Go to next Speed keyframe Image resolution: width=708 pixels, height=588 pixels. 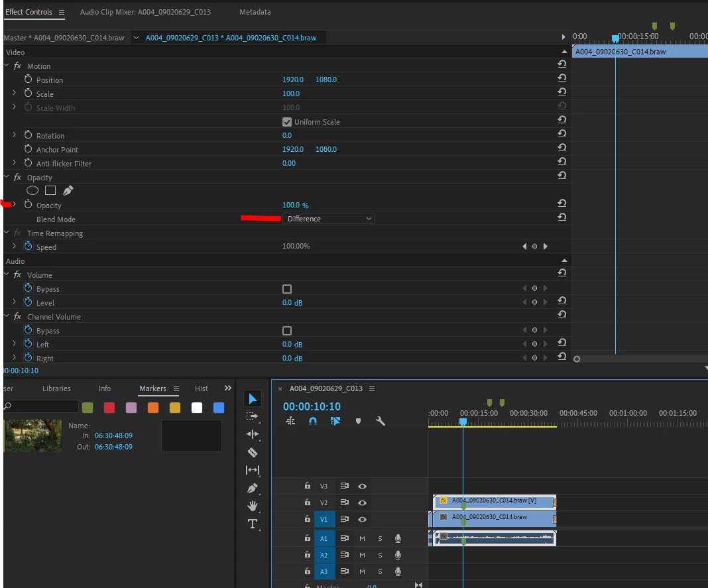point(546,246)
